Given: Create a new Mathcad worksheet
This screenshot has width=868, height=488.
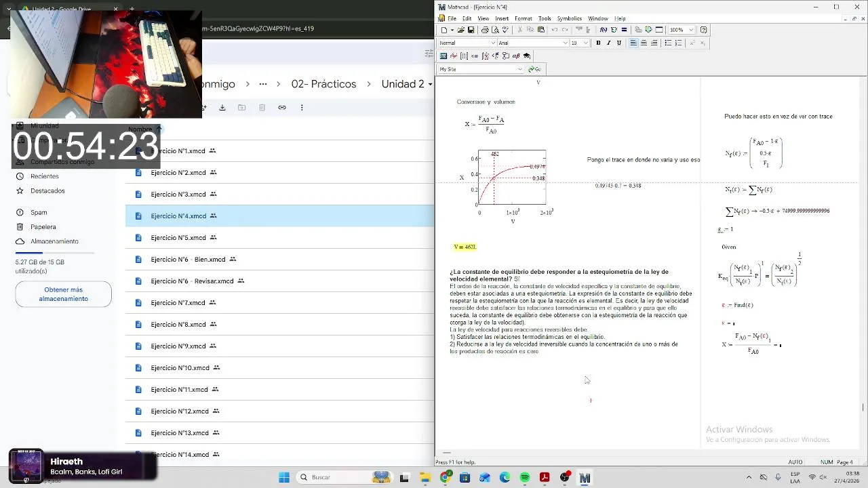Looking at the screenshot, I should click(x=443, y=30).
